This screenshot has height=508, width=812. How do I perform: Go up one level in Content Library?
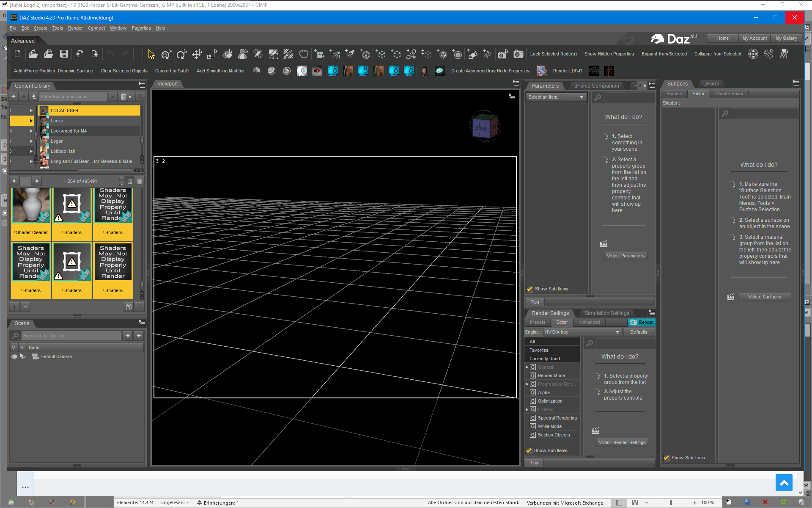[34, 97]
